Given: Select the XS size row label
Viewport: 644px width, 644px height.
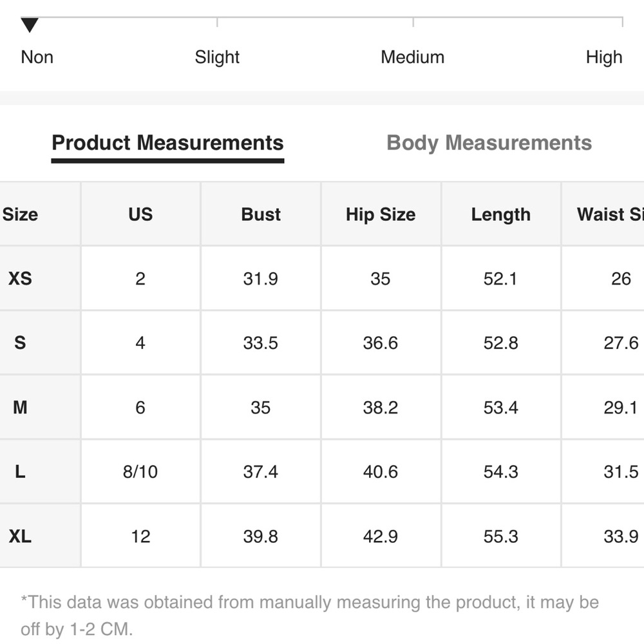Looking at the screenshot, I should tap(20, 278).
